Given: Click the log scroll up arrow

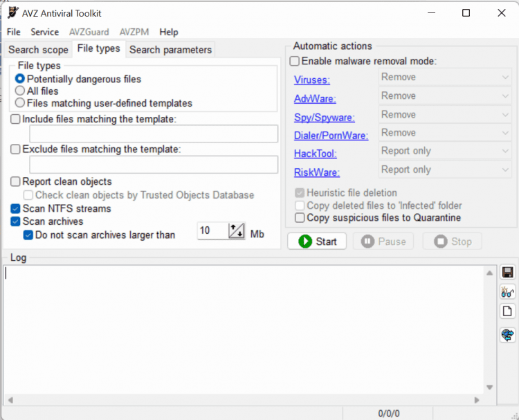Looking at the screenshot, I should (490, 273).
